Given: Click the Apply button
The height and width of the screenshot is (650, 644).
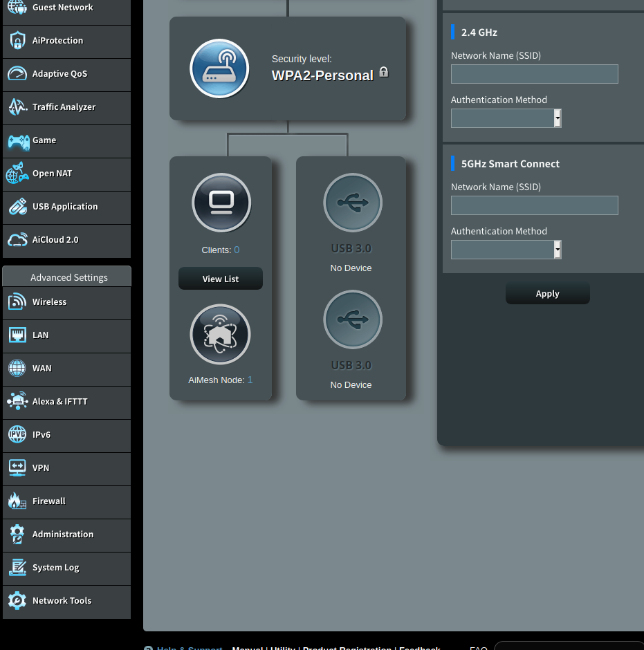Looking at the screenshot, I should point(547,293).
